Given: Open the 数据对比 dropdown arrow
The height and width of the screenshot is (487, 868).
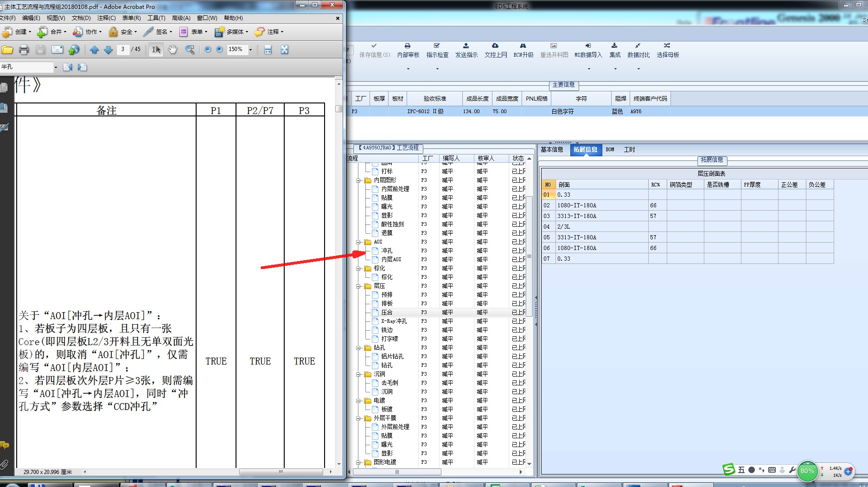Looking at the screenshot, I should pyautogui.click(x=638, y=69).
